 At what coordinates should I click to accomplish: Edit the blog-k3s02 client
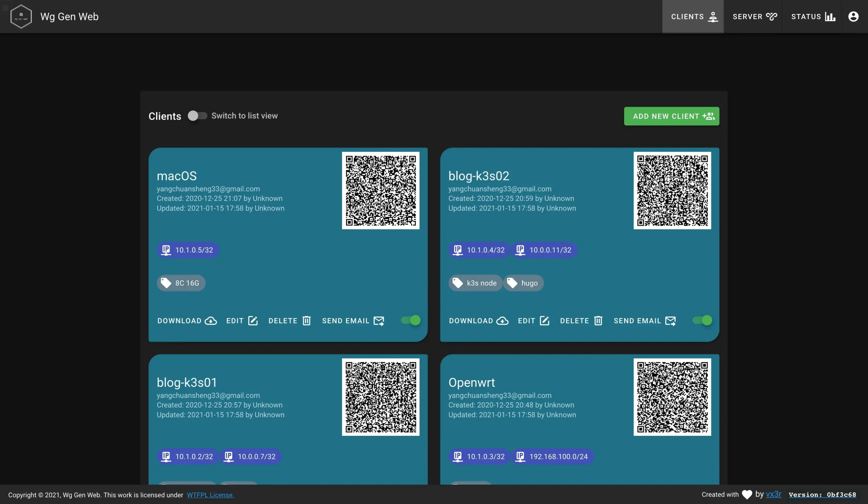[534, 321]
